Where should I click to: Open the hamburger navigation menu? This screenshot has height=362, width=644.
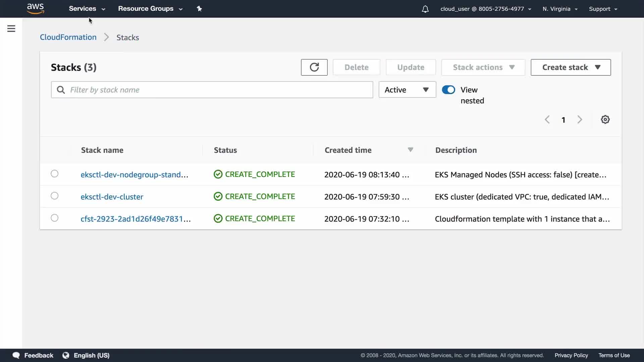pyautogui.click(x=11, y=28)
